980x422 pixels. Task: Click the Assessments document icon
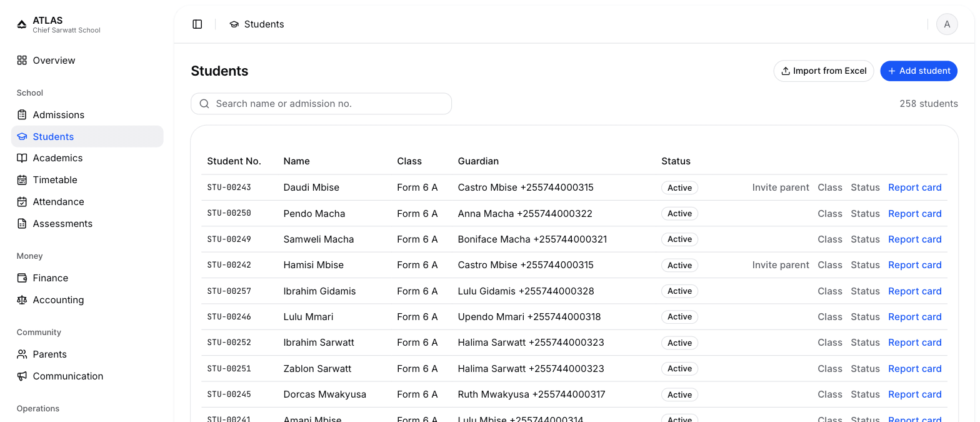coord(22,224)
